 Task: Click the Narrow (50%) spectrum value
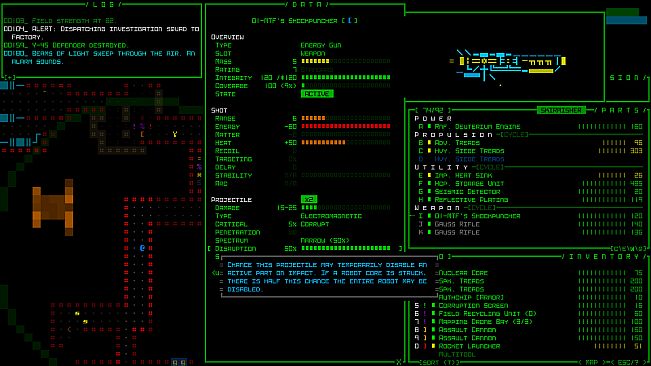(325, 240)
